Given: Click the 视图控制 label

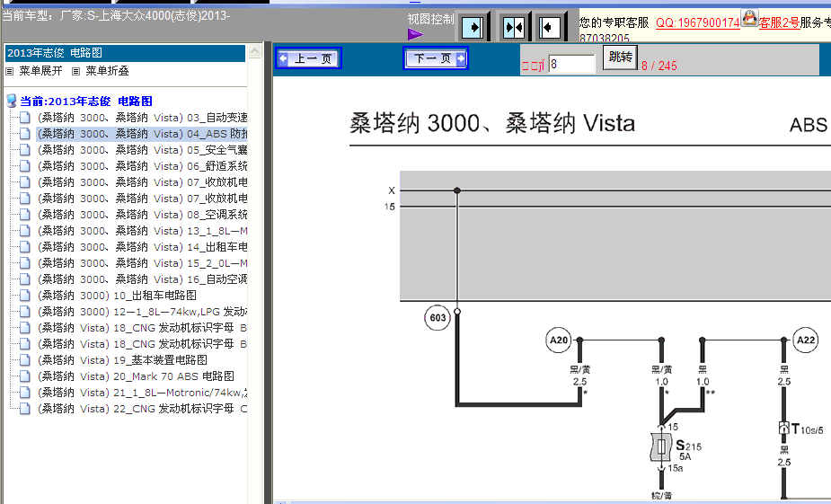Looking at the screenshot, I should tap(430, 19).
